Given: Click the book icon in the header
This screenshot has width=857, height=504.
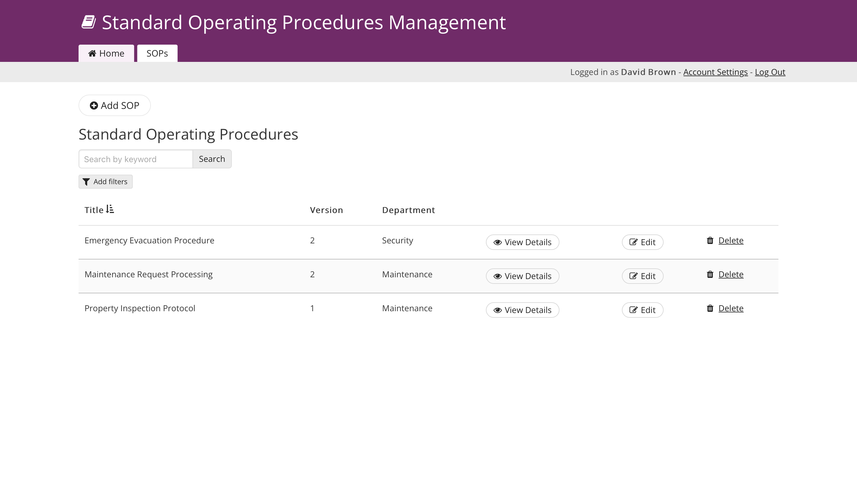Looking at the screenshot, I should 88,22.
